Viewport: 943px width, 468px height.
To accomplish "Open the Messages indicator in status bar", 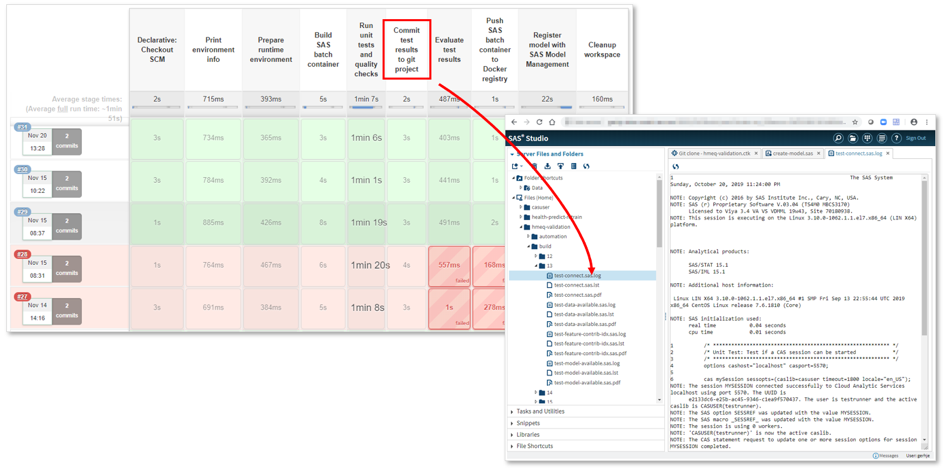I will [x=884, y=456].
